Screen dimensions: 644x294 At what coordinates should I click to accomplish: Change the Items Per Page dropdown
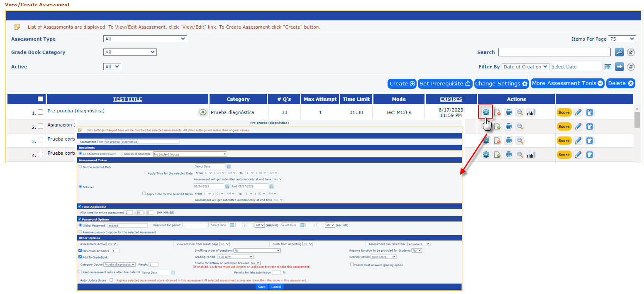[621, 39]
